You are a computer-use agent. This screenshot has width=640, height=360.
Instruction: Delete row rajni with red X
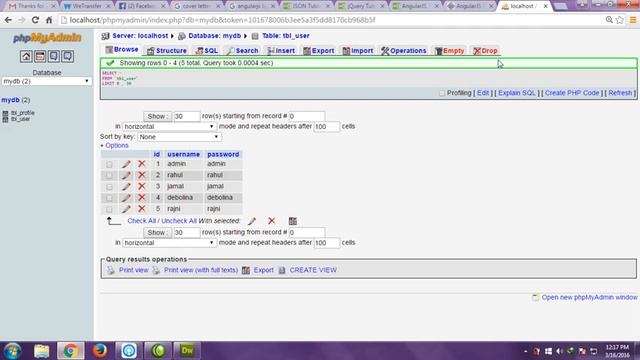(142, 209)
